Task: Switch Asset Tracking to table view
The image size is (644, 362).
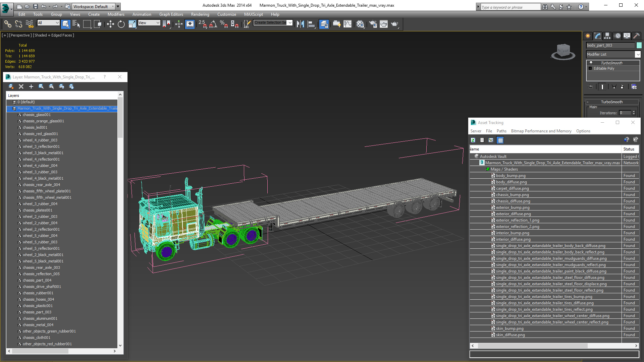Action: tap(500, 140)
